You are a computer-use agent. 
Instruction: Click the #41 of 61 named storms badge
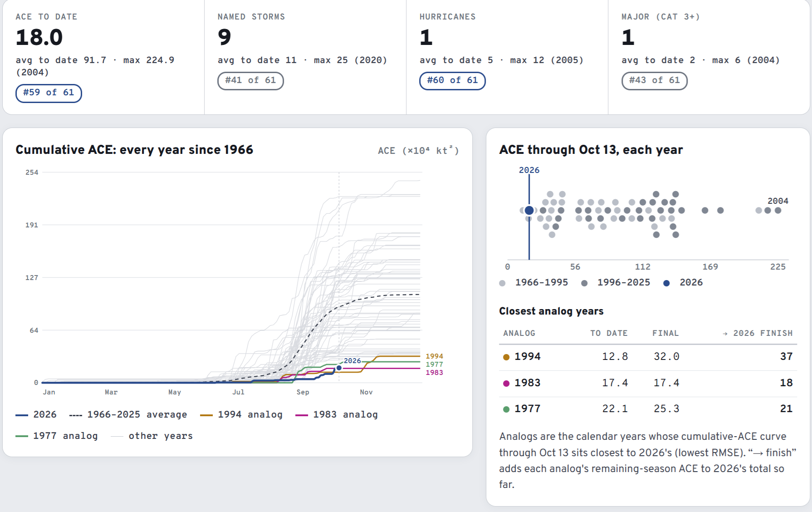[x=250, y=81]
